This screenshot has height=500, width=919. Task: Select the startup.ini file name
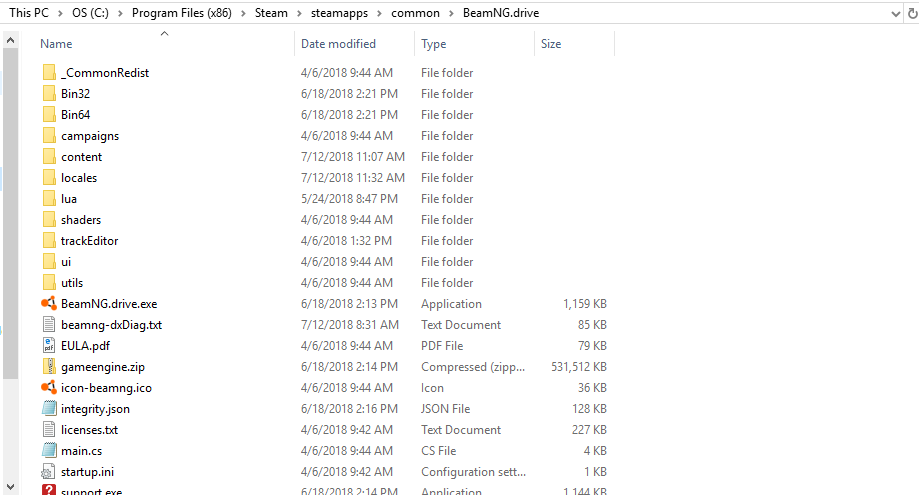(87, 472)
